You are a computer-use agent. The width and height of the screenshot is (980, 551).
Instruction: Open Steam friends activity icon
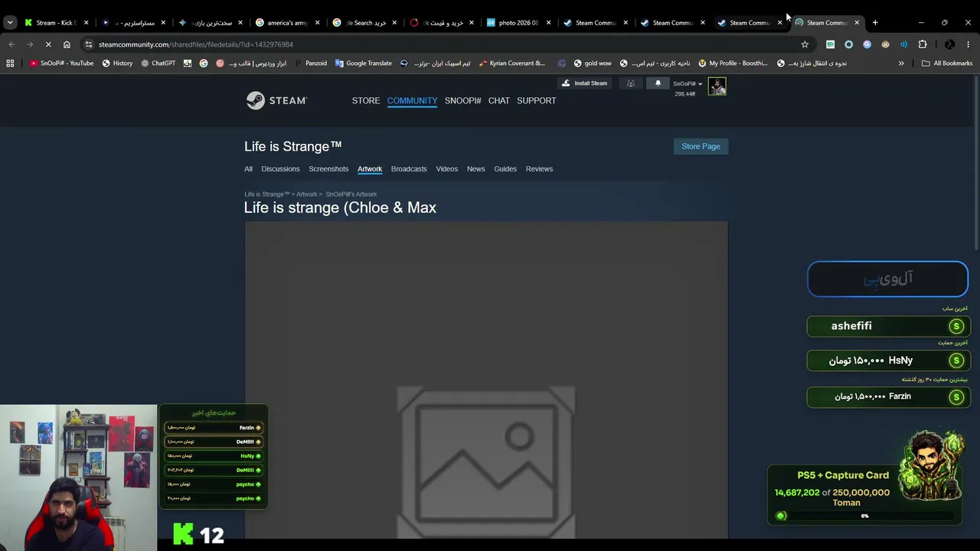[631, 83]
